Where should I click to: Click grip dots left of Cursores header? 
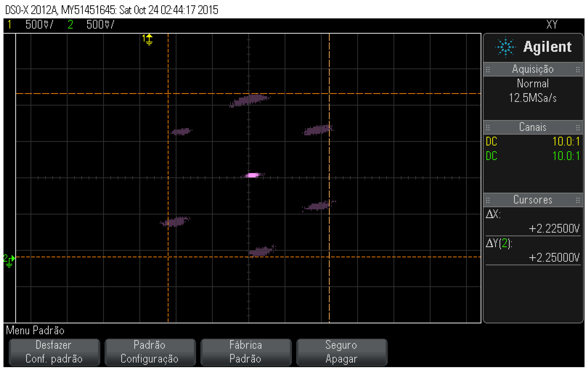[x=488, y=200]
